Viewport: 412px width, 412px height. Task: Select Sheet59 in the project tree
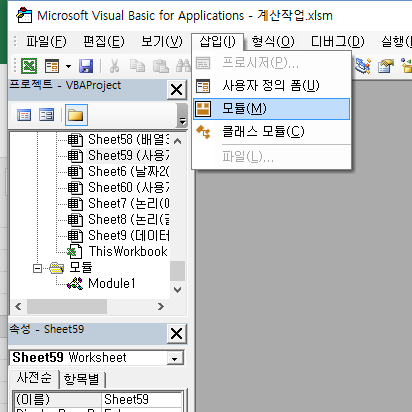tap(128, 155)
